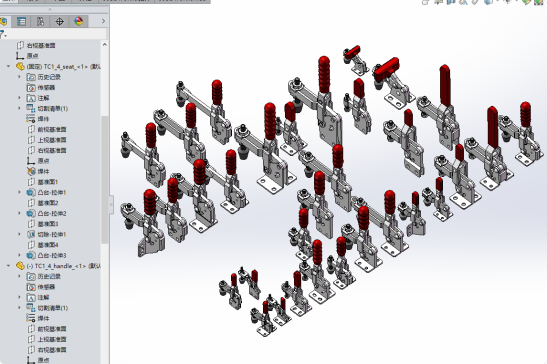The width and height of the screenshot is (547, 364).
Task: Expand the 凸台-拉伸1 feature
Action: [x=20, y=192]
